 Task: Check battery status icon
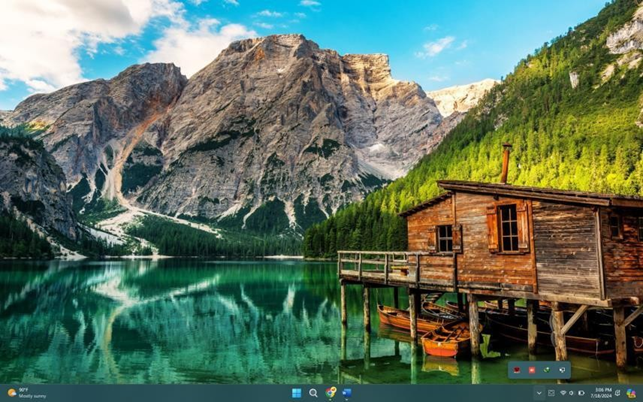581,393
